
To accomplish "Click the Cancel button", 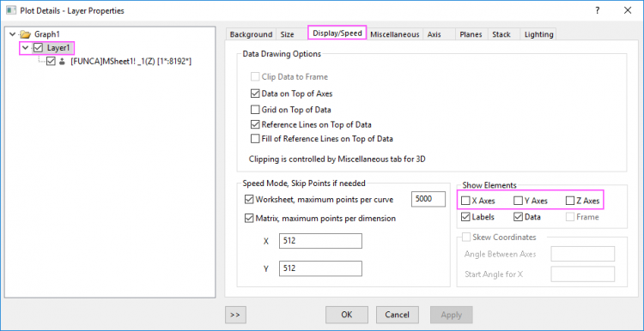I will (x=398, y=315).
